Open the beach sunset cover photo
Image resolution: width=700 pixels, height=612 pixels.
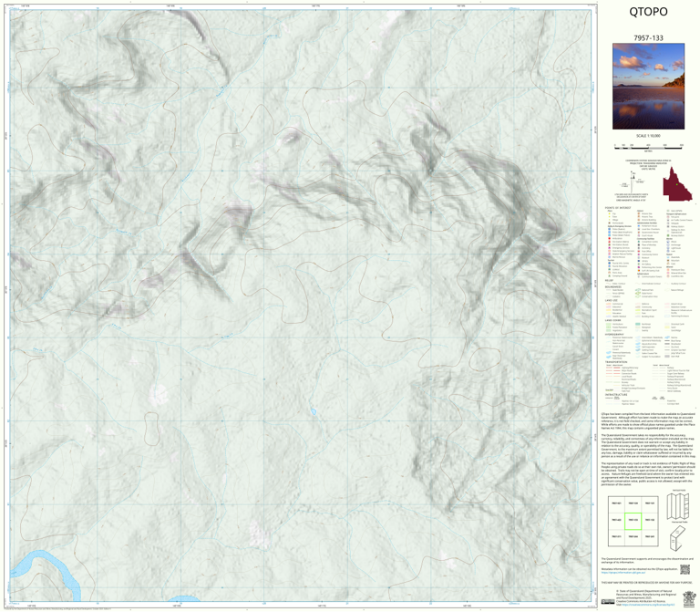click(648, 87)
